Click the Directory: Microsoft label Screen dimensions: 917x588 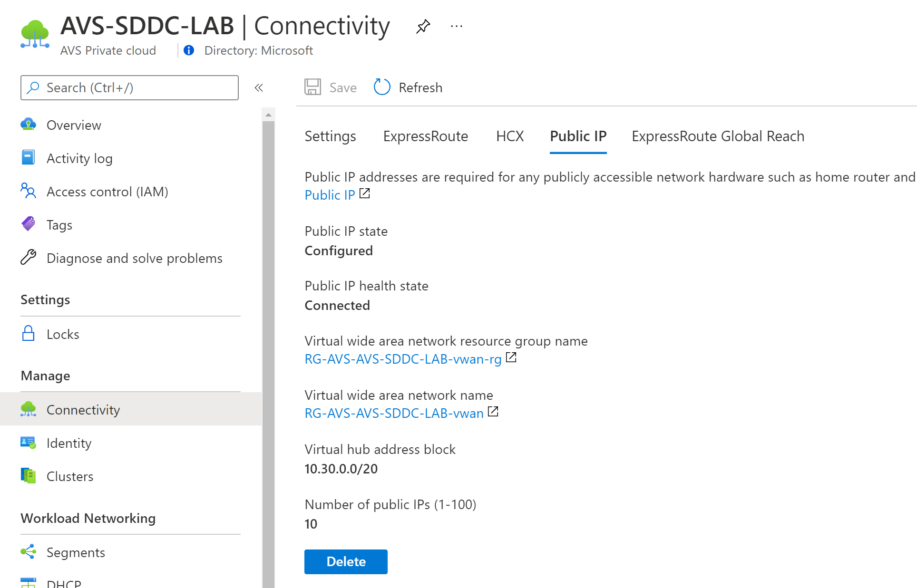[258, 50]
